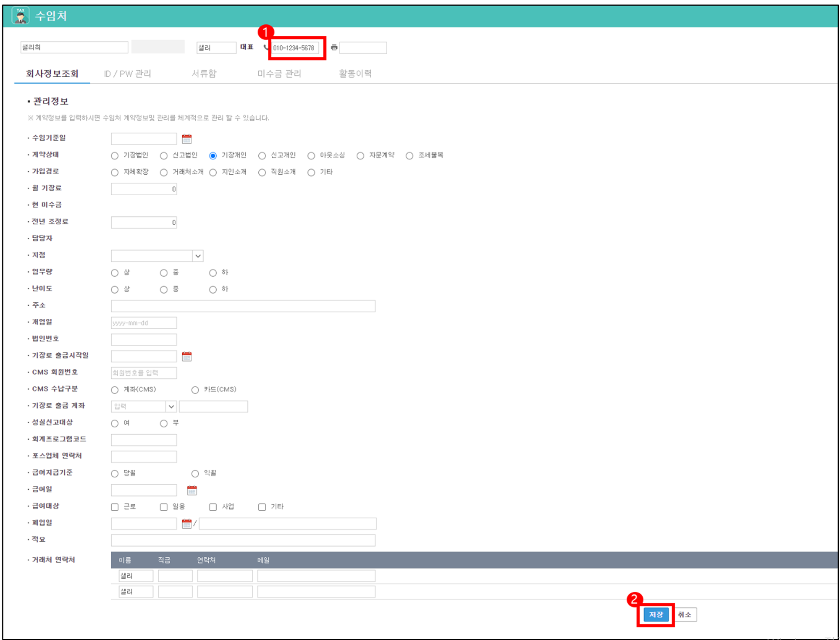Select 카드(CMS) payment type radio
Image resolution: width=840 pixels, height=640 pixels.
195,390
